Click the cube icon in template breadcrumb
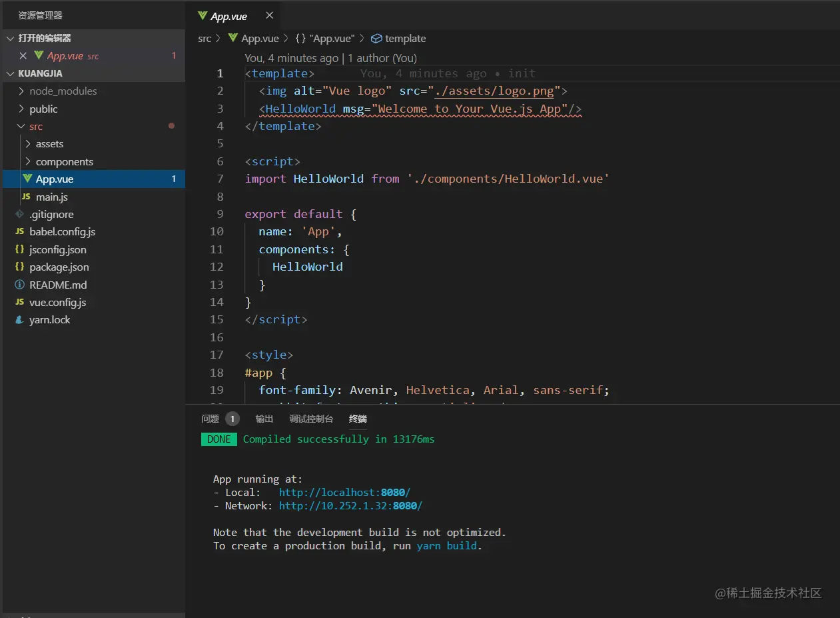This screenshot has width=840, height=618. tap(376, 39)
